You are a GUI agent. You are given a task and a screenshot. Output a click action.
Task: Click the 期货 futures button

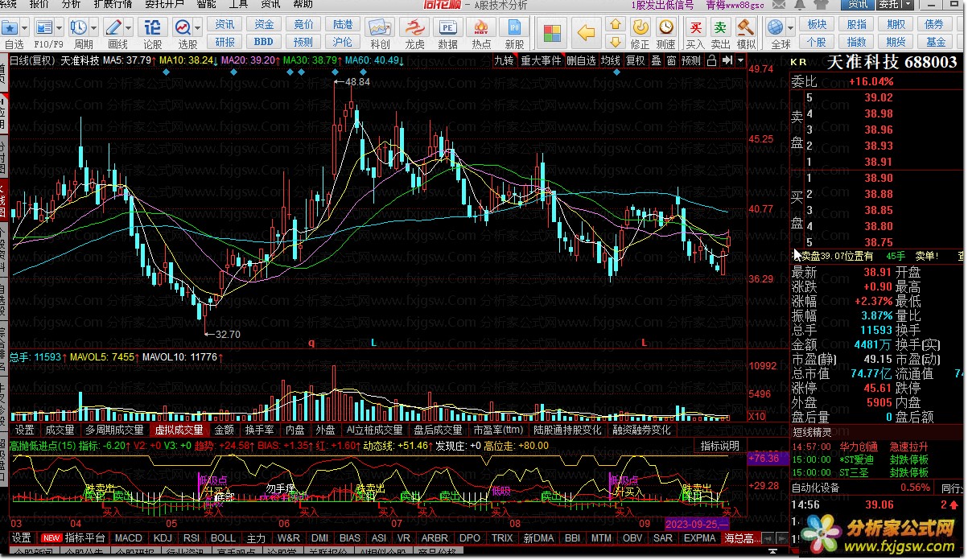point(896,42)
